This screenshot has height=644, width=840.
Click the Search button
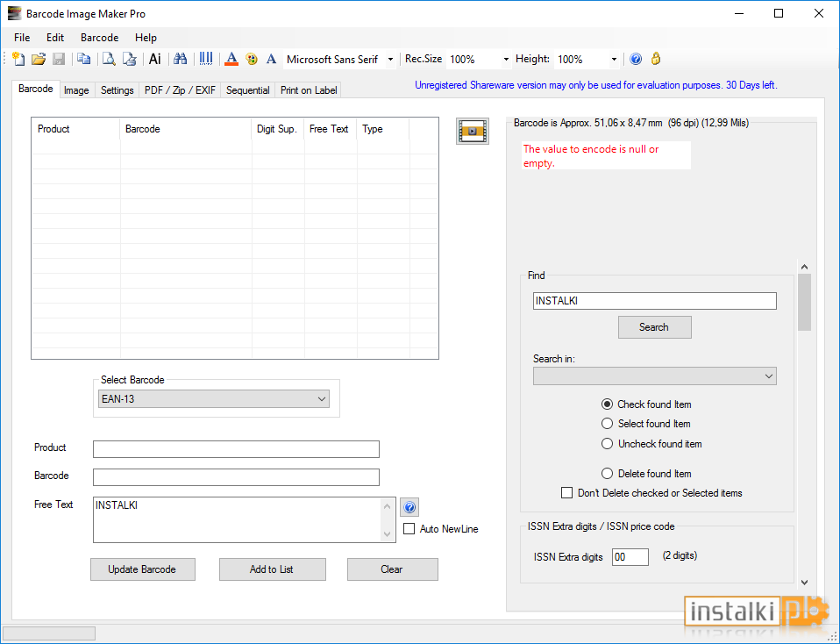[x=655, y=327]
